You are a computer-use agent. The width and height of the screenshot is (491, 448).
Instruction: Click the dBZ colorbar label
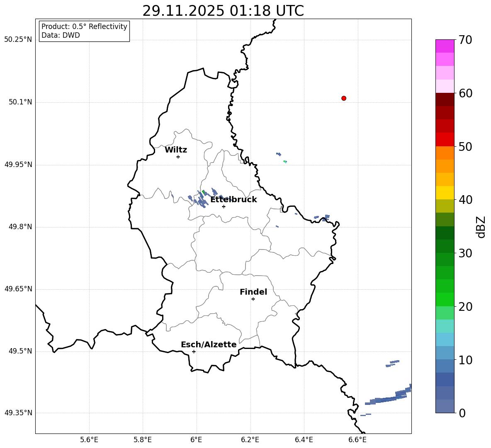481,227
